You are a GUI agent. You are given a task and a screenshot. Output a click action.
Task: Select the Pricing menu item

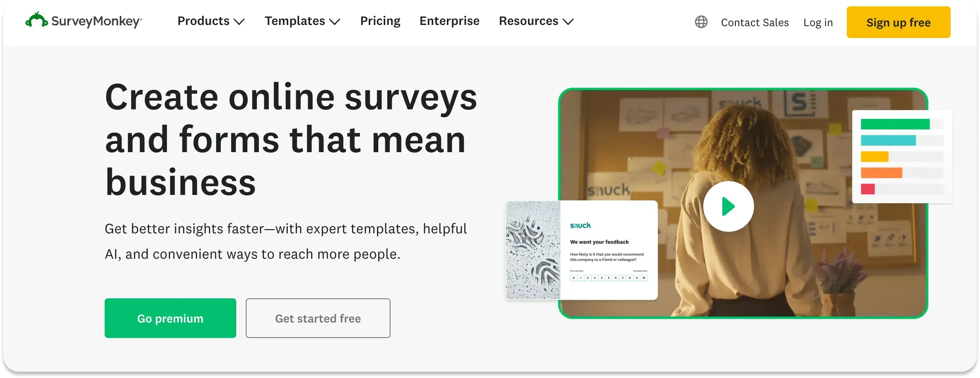(380, 21)
